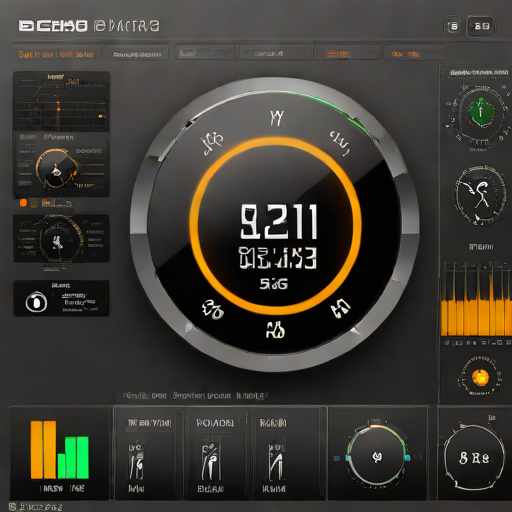Click the orange-arc knob in the left panel
512x512 pixels.
pos(56,169)
